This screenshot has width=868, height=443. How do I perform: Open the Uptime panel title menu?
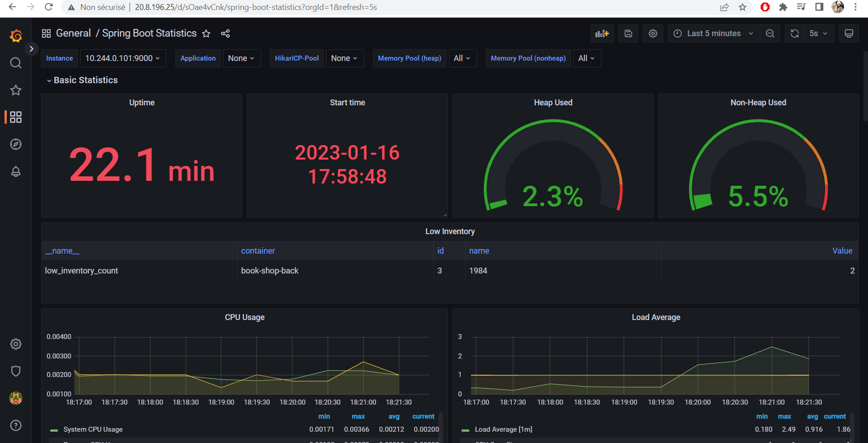coord(142,103)
